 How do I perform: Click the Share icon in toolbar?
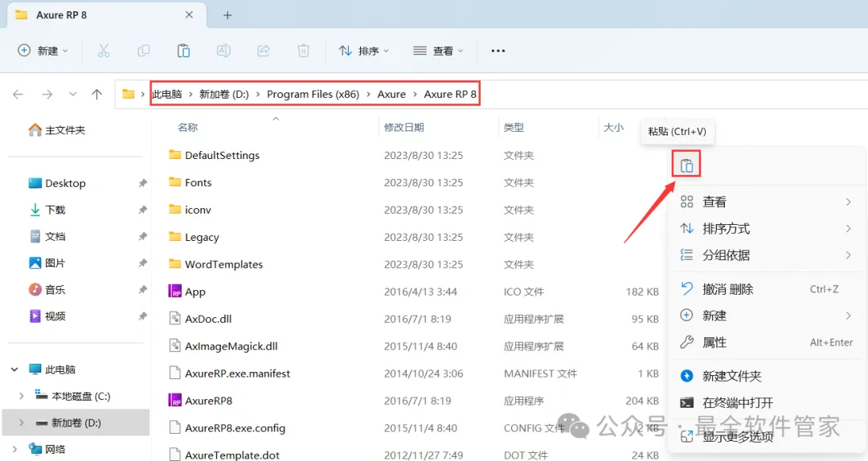tap(264, 51)
